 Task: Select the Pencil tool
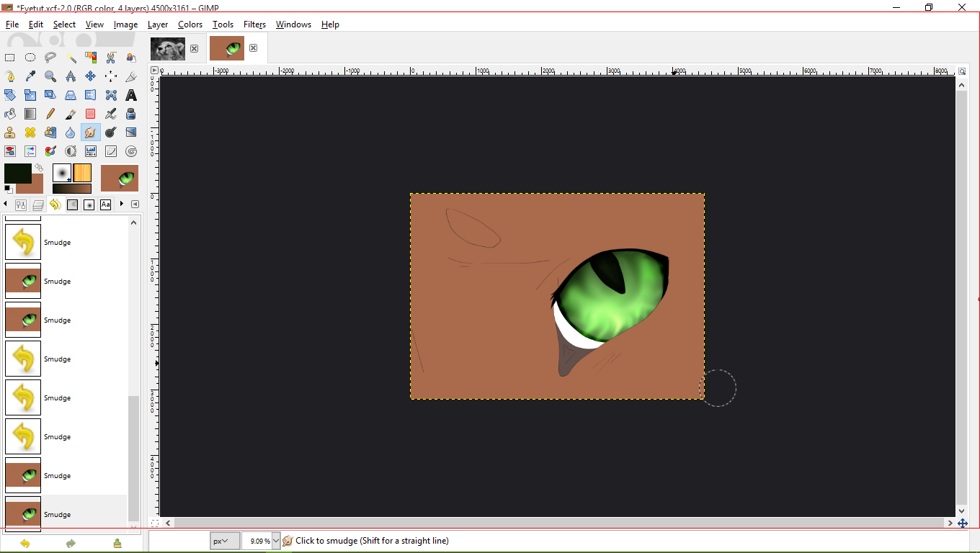pyautogui.click(x=50, y=114)
